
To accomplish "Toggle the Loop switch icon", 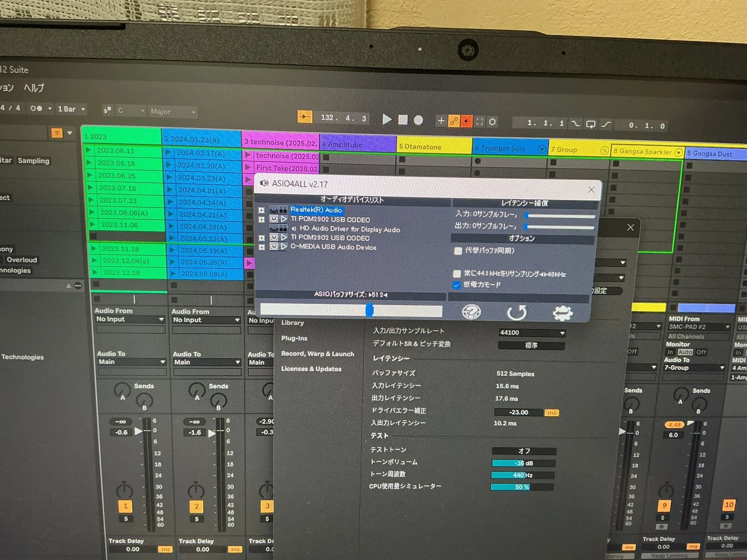I will (591, 124).
